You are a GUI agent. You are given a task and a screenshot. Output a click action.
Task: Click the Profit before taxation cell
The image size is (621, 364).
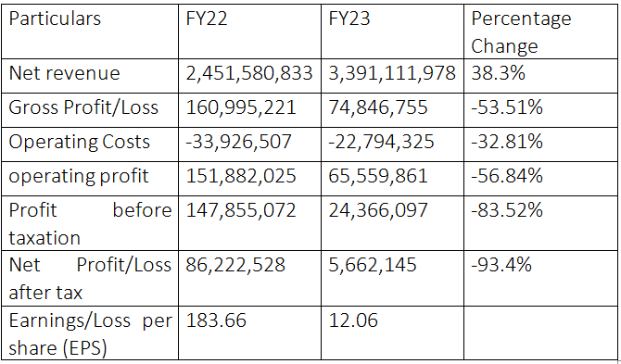pyautogui.click(x=90, y=224)
